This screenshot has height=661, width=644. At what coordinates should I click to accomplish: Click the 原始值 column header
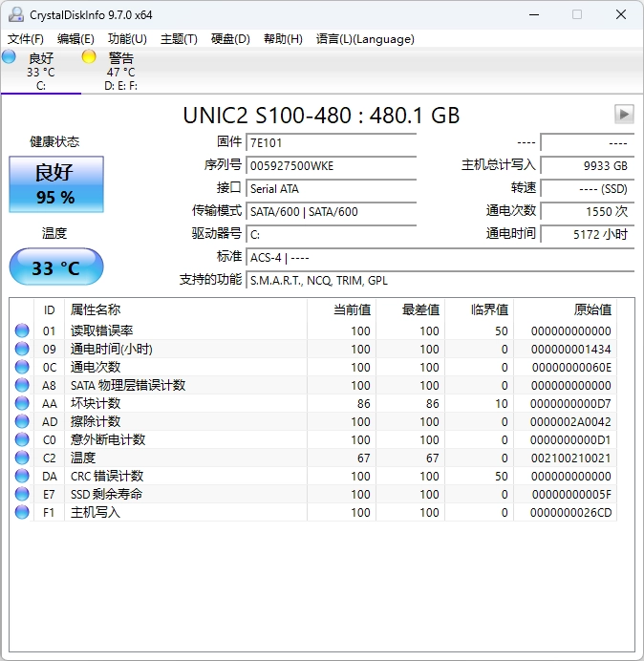565,309
